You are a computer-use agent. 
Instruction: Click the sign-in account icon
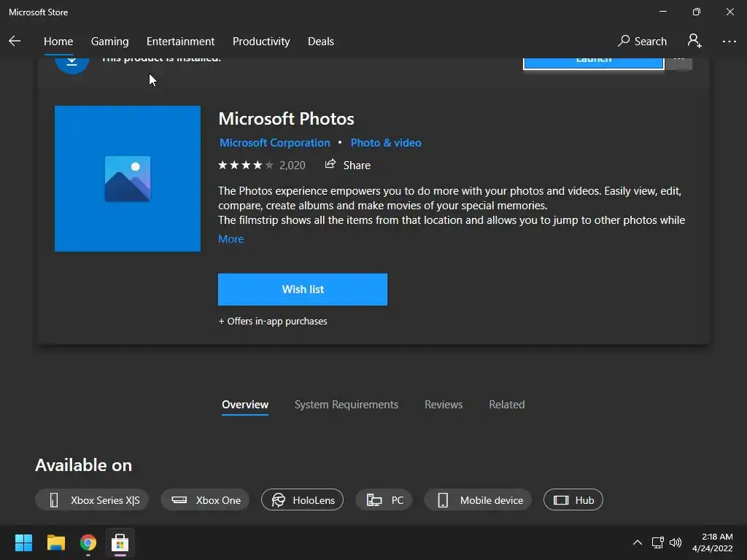pyautogui.click(x=694, y=41)
